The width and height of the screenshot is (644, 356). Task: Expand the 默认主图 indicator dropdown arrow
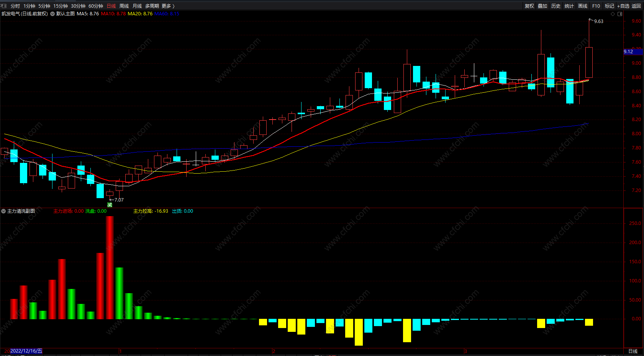coord(52,14)
